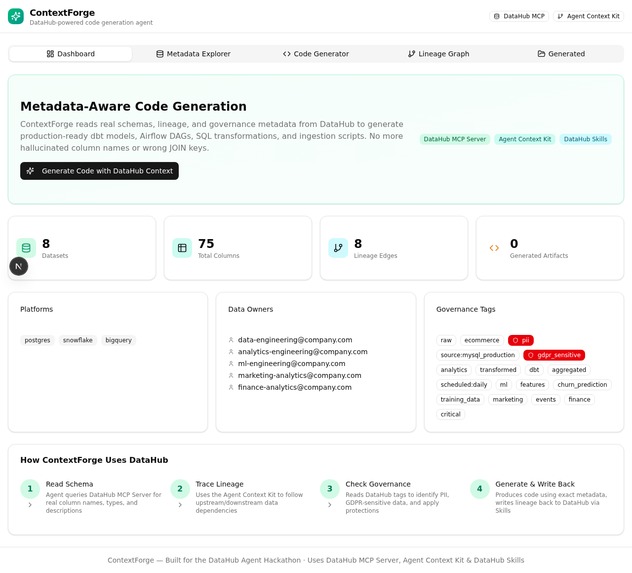Viewport: 632px width, 573px height.
Task: Click the raw governance tag
Action: coord(446,340)
